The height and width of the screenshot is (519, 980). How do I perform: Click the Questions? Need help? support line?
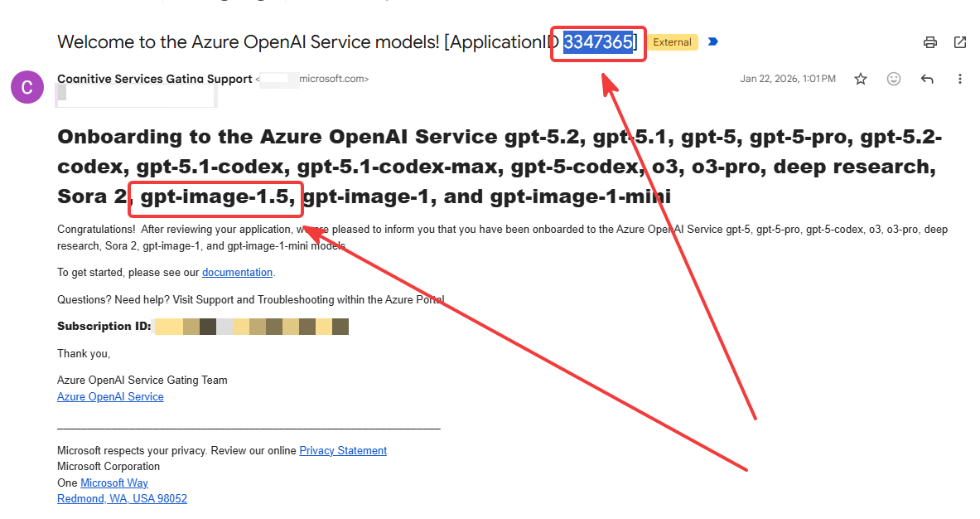(251, 299)
